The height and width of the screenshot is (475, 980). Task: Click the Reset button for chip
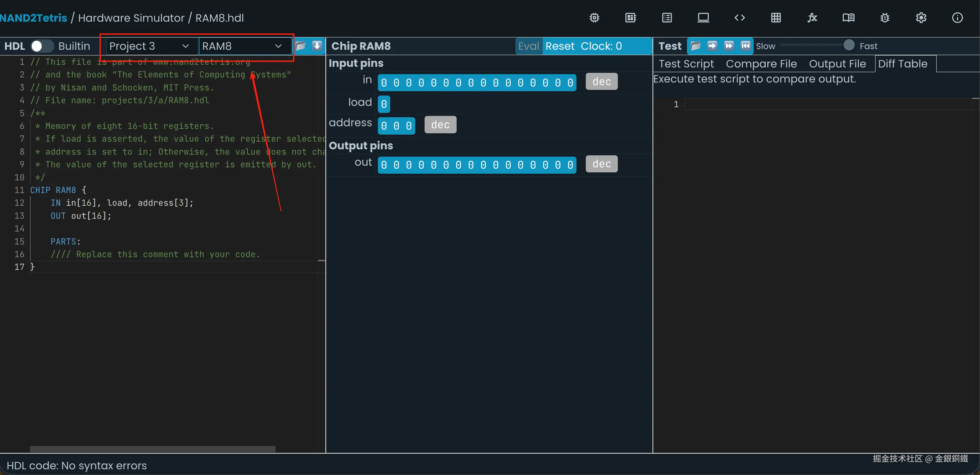(x=560, y=46)
